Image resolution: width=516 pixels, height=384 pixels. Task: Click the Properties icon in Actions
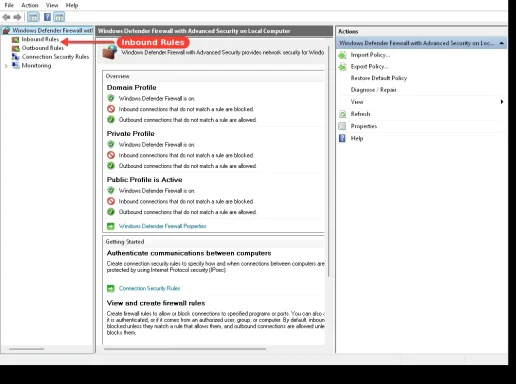point(342,126)
